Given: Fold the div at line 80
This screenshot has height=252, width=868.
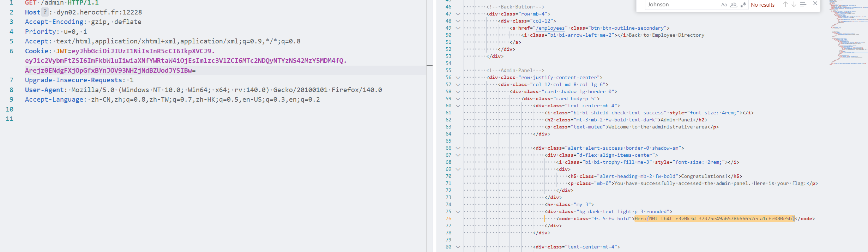Looking at the screenshot, I should [x=458, y=247].
